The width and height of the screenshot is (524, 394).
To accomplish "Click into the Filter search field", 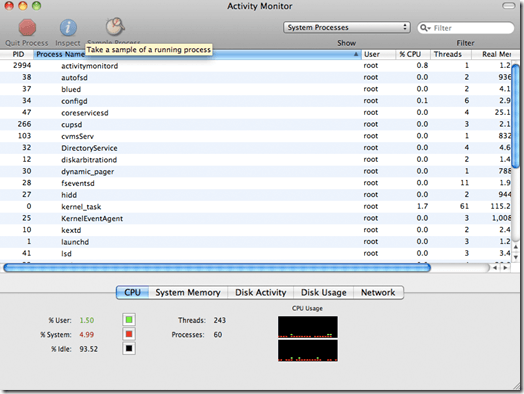I will [x=466, y=28].
